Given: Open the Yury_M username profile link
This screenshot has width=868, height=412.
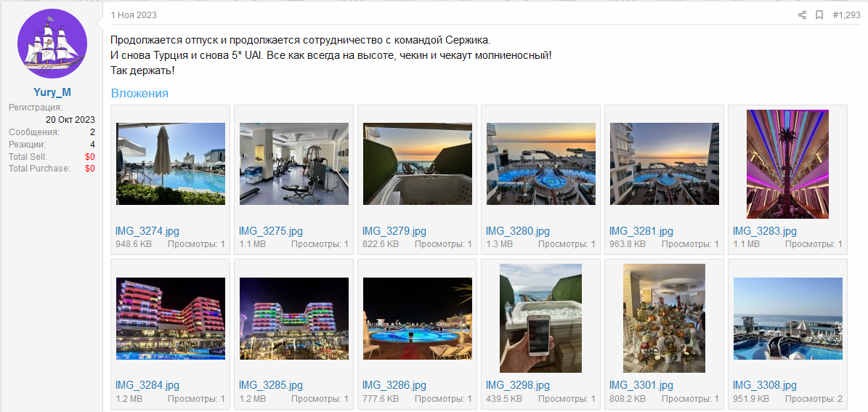Looking at the screenshot, I should point(52,92).
